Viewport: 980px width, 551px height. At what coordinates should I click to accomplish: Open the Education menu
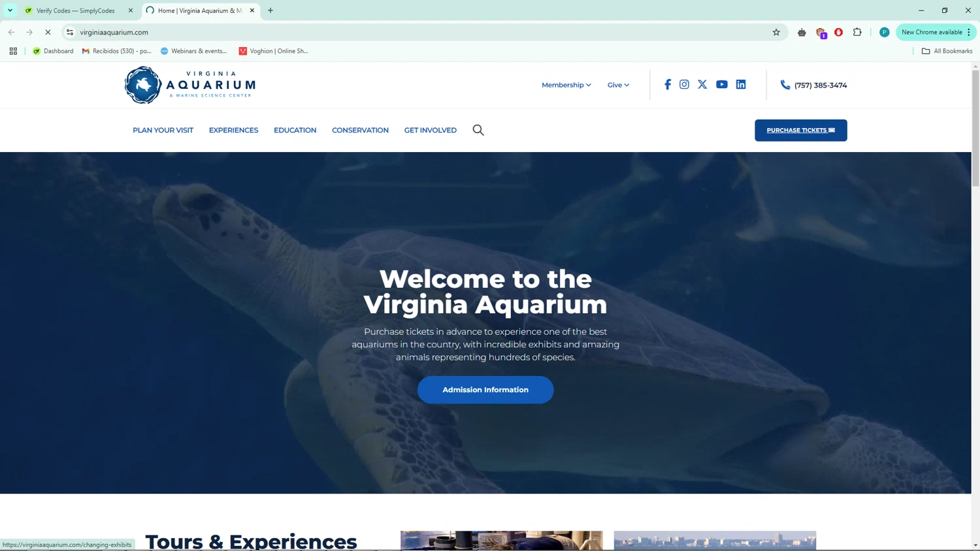(x=295, y=130)
